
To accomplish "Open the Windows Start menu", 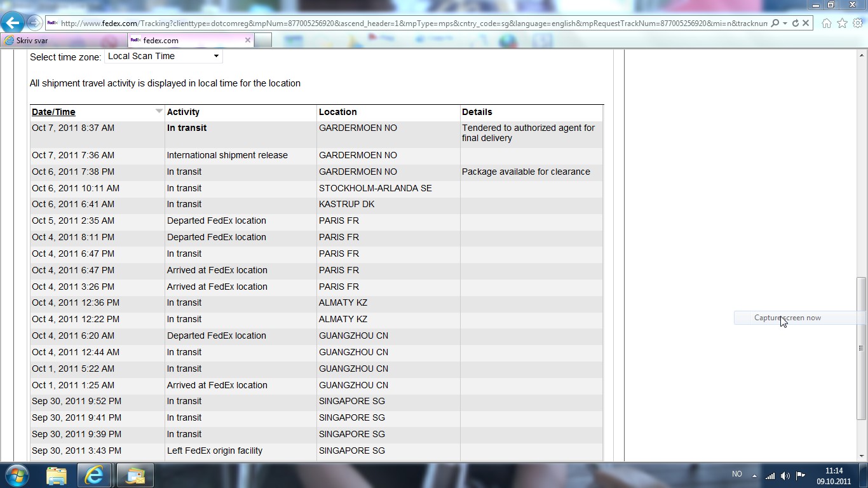I will point(17,475).
